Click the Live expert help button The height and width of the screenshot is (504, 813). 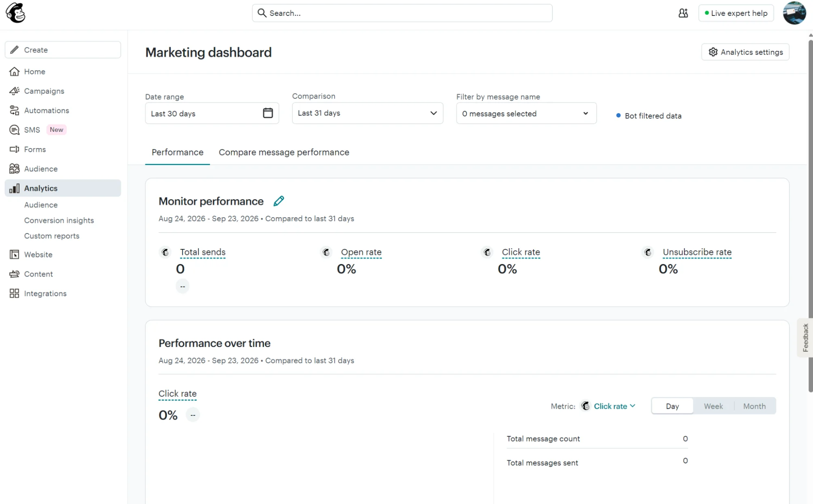pos(736,13)
